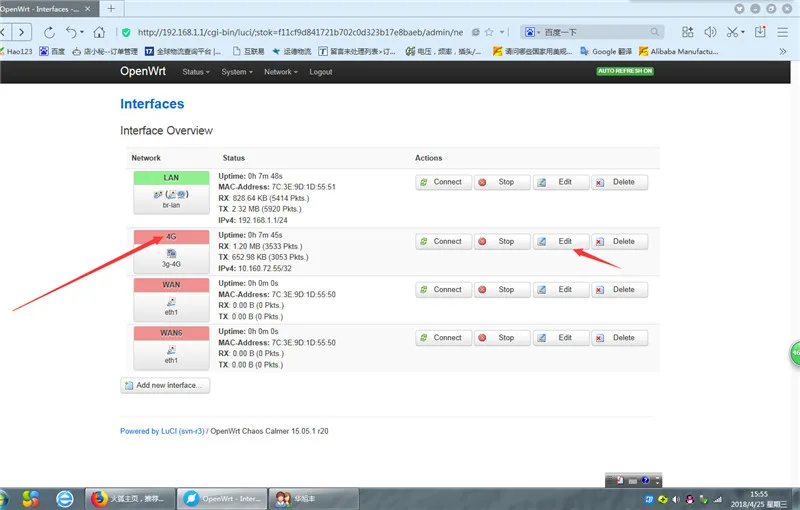
Task: Open a new browser tab
Action: [111, 8]
